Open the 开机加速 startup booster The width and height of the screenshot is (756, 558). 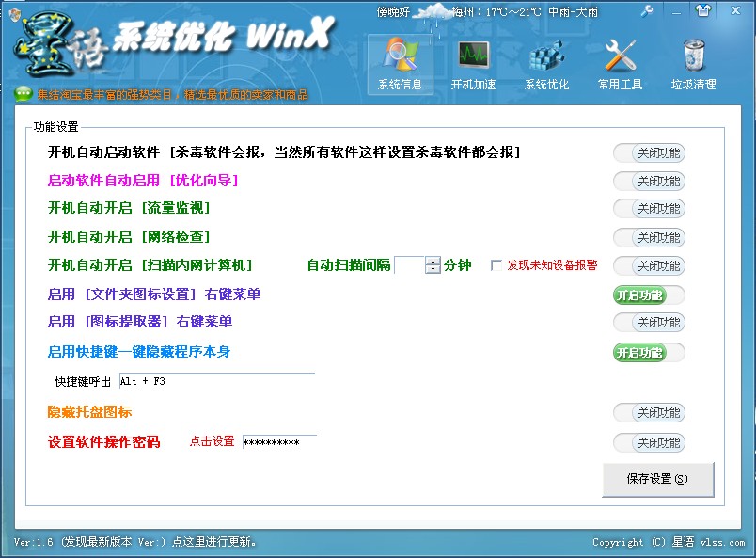(x=473, y=64)
